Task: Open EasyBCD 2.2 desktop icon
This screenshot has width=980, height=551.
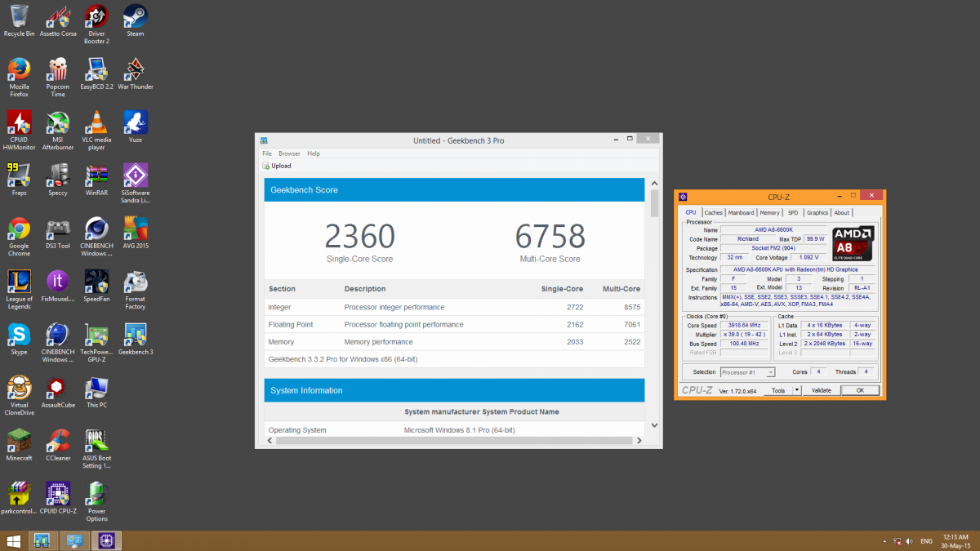Action: 97,74
